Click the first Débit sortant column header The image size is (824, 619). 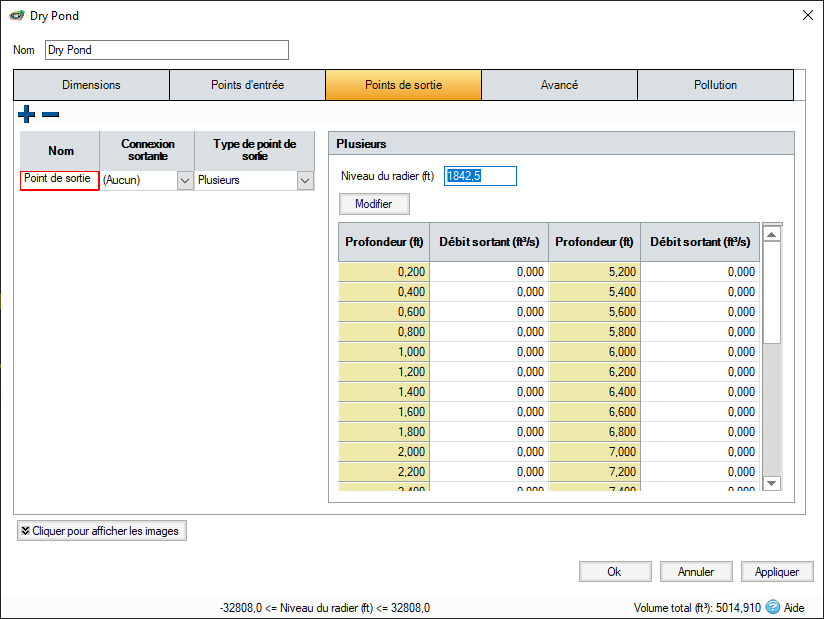tap(489, 242)
